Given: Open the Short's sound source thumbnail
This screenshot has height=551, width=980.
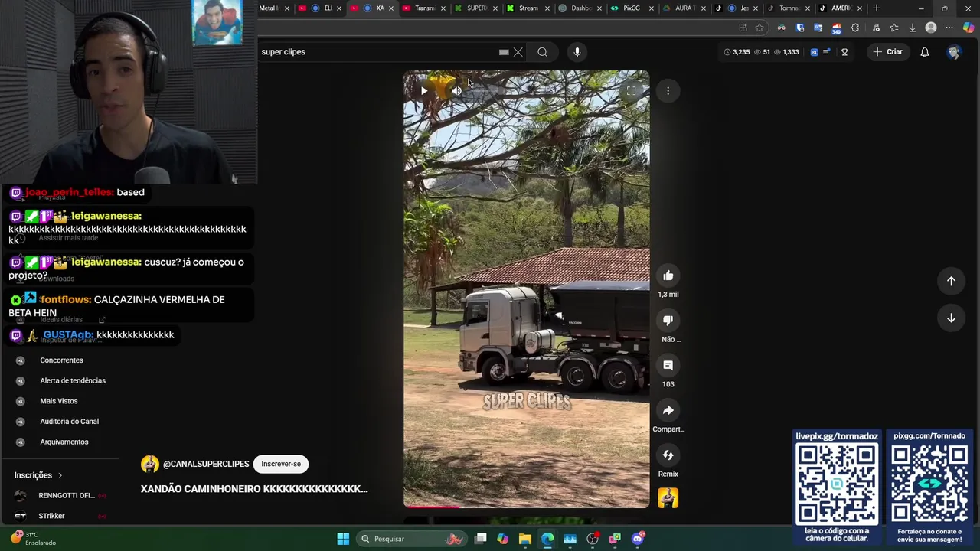Looking at the screenshot, I should click(668, 498).
